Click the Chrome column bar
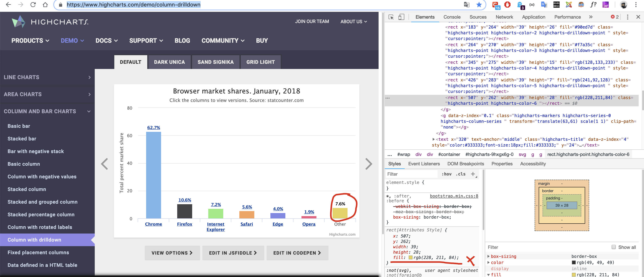 click(153, 175)
